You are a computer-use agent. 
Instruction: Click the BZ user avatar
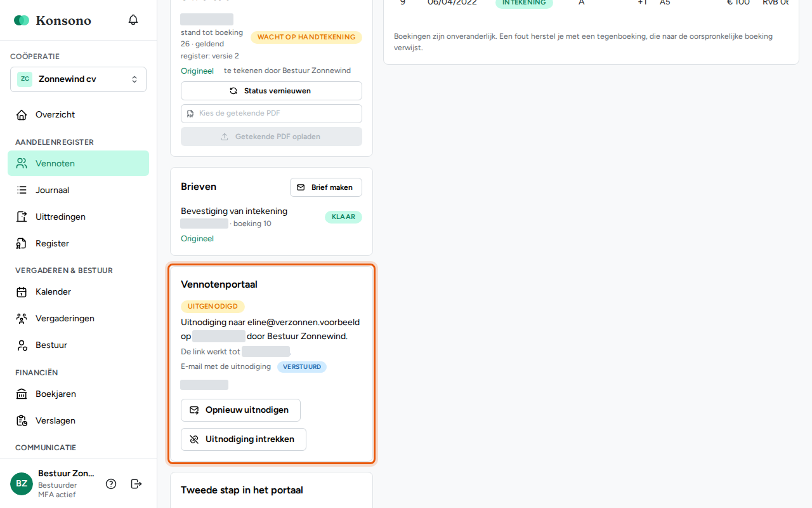tap(22, 484)
